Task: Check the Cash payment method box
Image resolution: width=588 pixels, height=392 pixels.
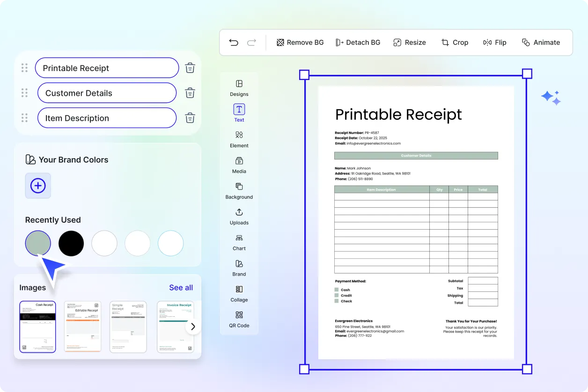Action: tap(336, 290)
